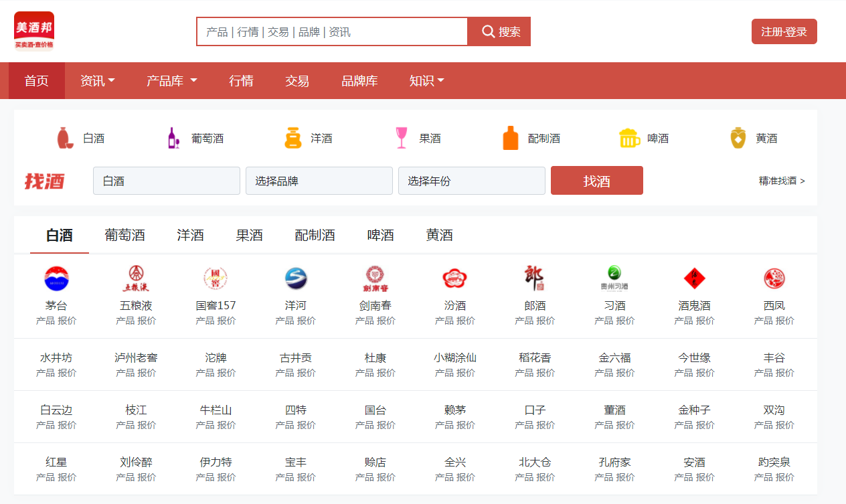Viewport: 846px width, 504px height.
Task: Focus the top search input field
Action: tap(332, 31)
